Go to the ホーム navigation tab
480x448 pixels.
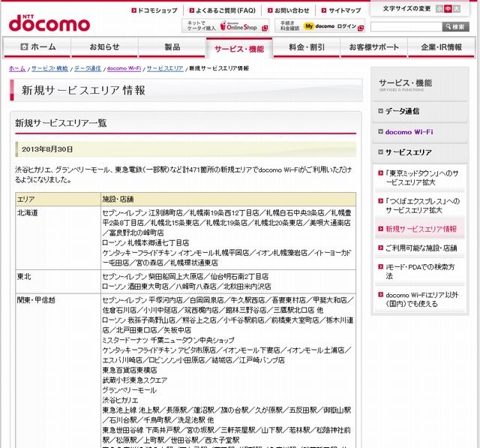point(37,47)
